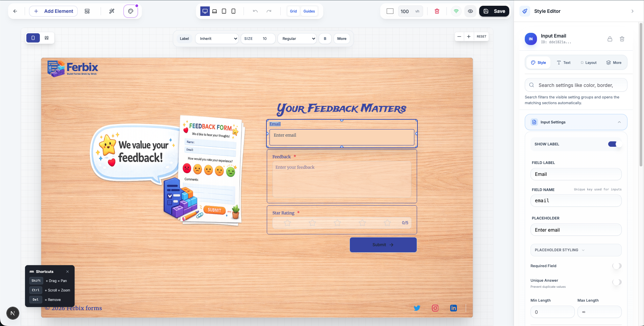Click the orange SUBMIT button in feedback illustration
Screen dimensions: 644x326
coord(214,210)
